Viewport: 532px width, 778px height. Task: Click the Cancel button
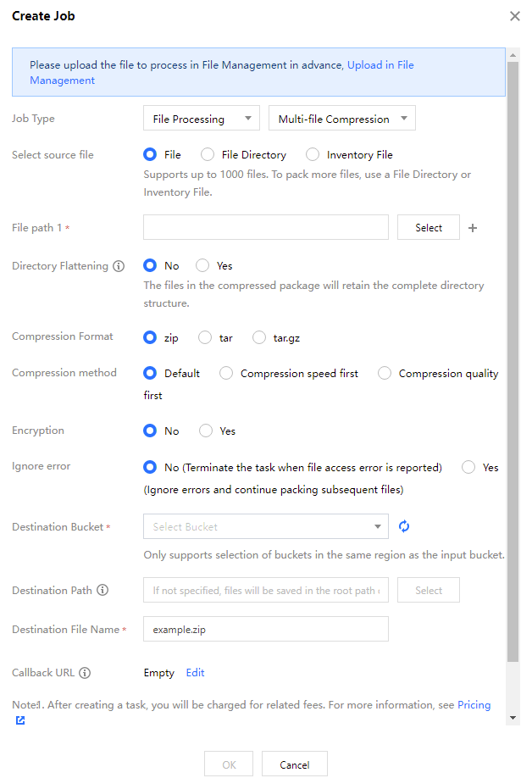click(x=294, y=764)
